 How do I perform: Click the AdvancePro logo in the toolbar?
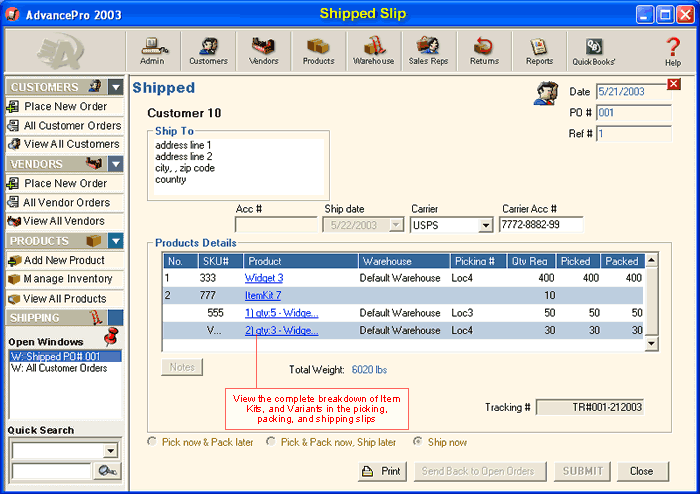[x=61, y=51]
